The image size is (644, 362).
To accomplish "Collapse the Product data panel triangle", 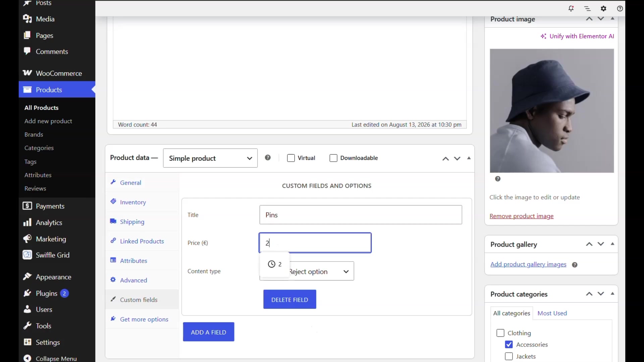I will coord(469,158).
